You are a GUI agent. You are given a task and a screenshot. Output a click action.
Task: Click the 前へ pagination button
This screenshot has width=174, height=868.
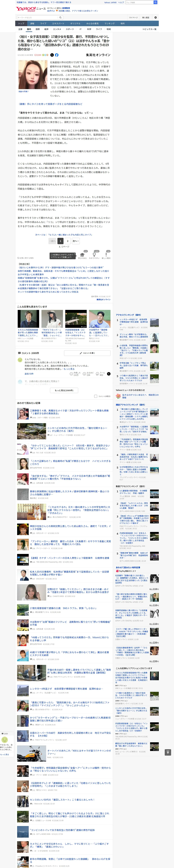pos(52,241)
